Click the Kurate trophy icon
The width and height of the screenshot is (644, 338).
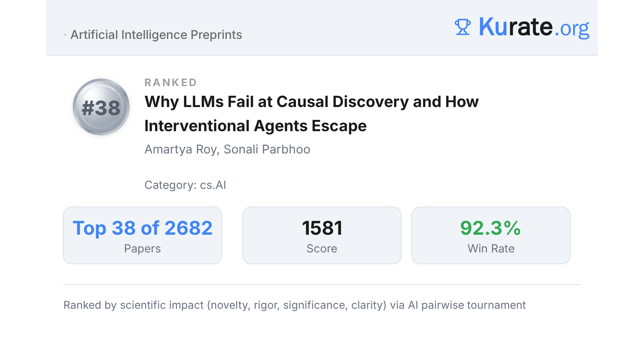click(463, 27)
